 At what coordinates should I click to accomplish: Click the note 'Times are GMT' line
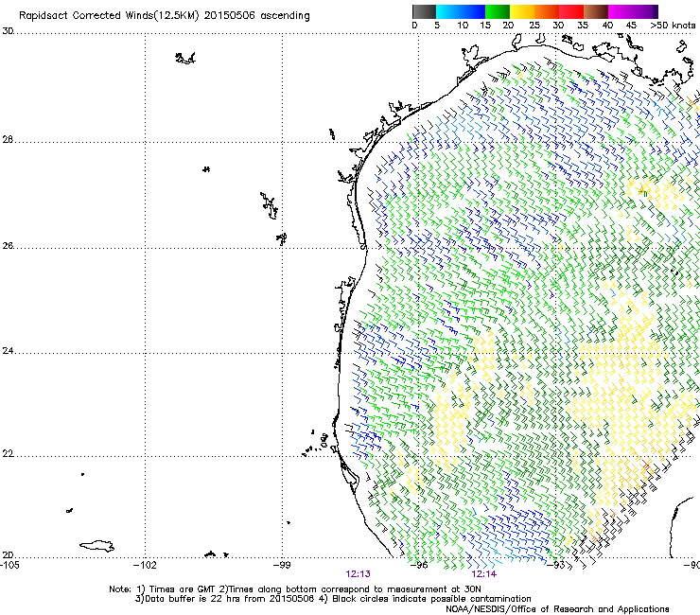(x=295, y=589)
